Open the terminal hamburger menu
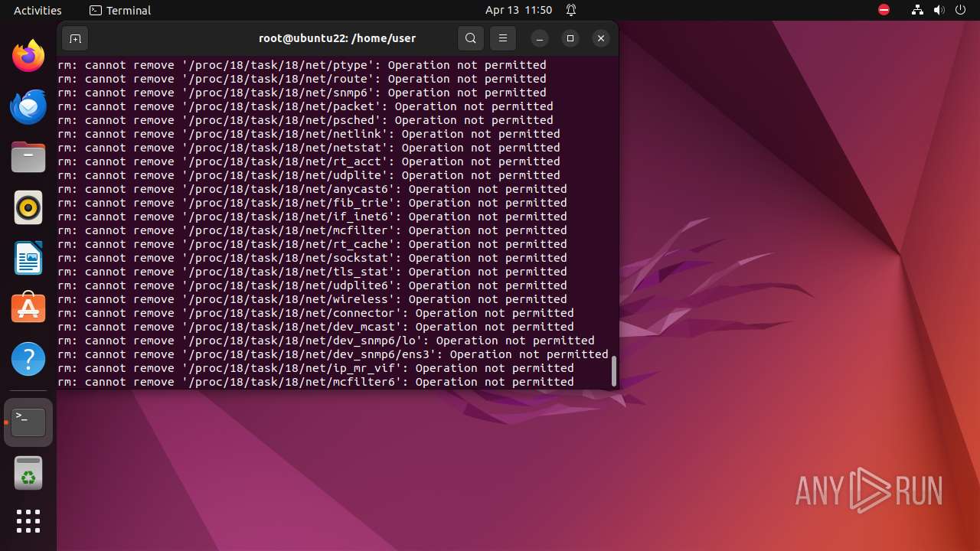 503,38
